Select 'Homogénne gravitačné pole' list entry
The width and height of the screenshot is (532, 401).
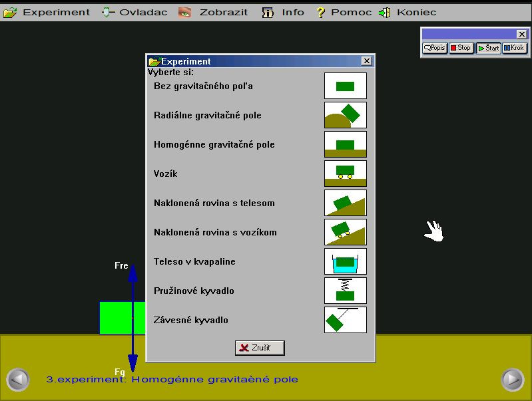coord(214,145)
